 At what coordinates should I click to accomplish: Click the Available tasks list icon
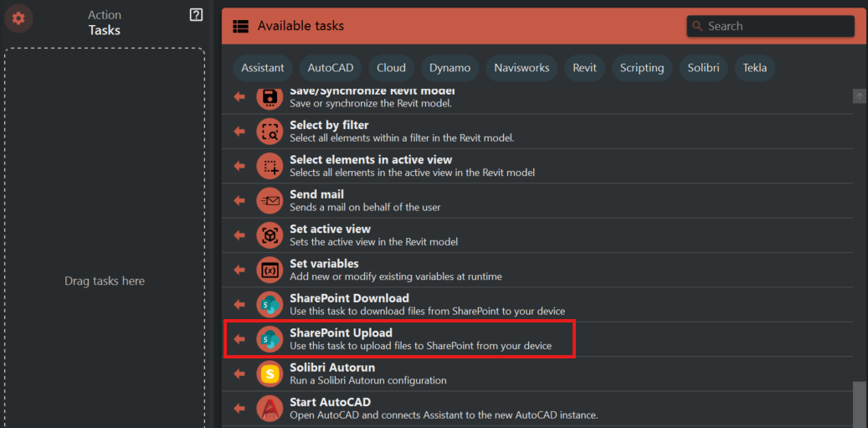240,26
